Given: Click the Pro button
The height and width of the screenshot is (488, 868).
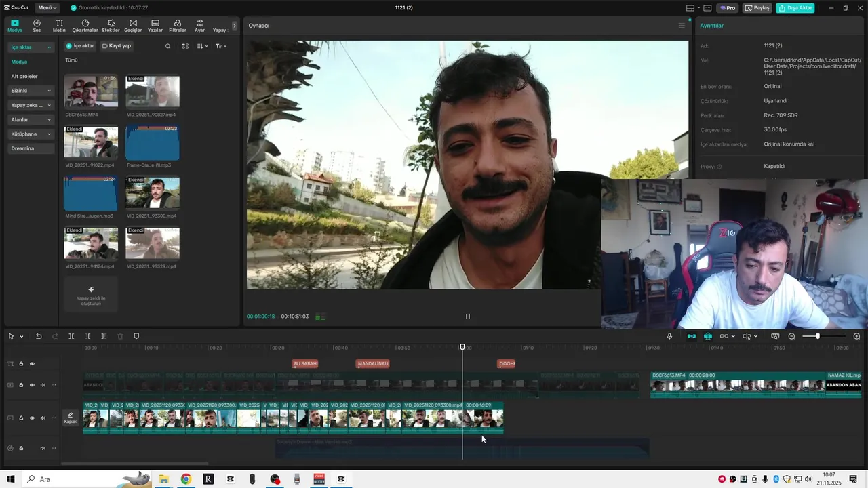Looking at the screenshot, I should click(728, 8).
